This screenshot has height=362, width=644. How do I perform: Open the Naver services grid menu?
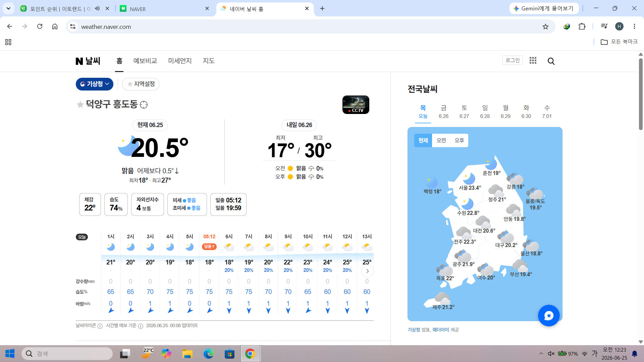coord(533,60)
